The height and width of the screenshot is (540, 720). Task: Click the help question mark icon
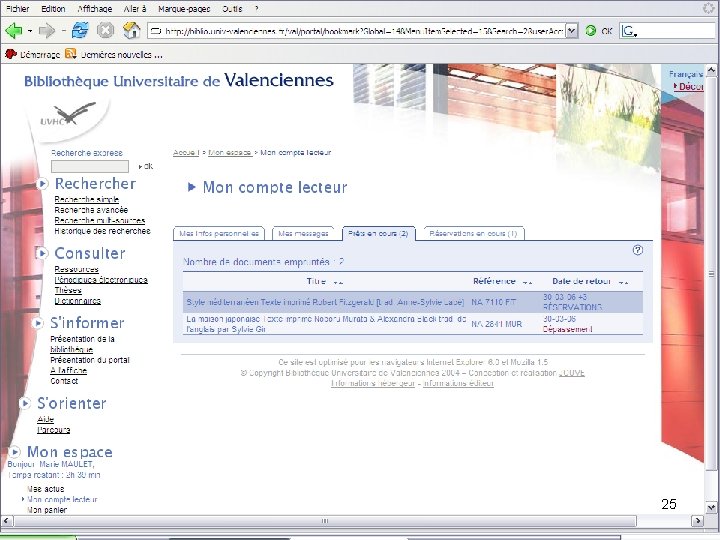(x=637, y=250)
